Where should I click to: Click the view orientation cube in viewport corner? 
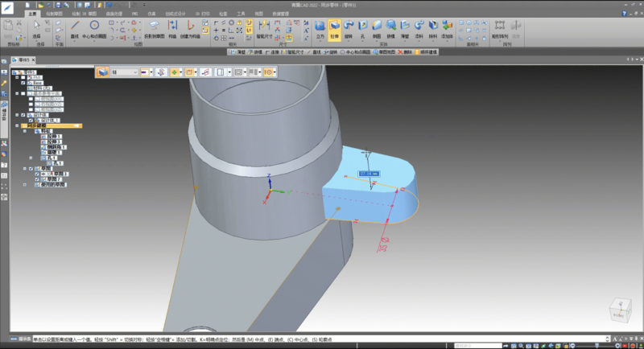pyautogui.click(x=620, y=310)
